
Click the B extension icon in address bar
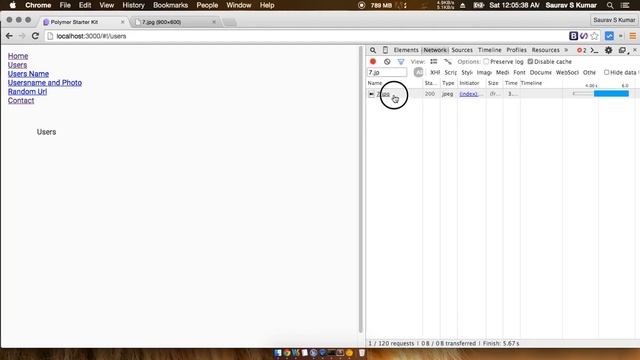pyautogui.click(x=573, y=36)
